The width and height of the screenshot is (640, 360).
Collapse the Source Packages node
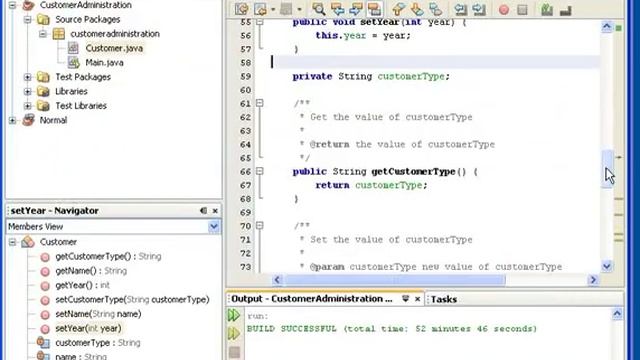click(27, 19)
